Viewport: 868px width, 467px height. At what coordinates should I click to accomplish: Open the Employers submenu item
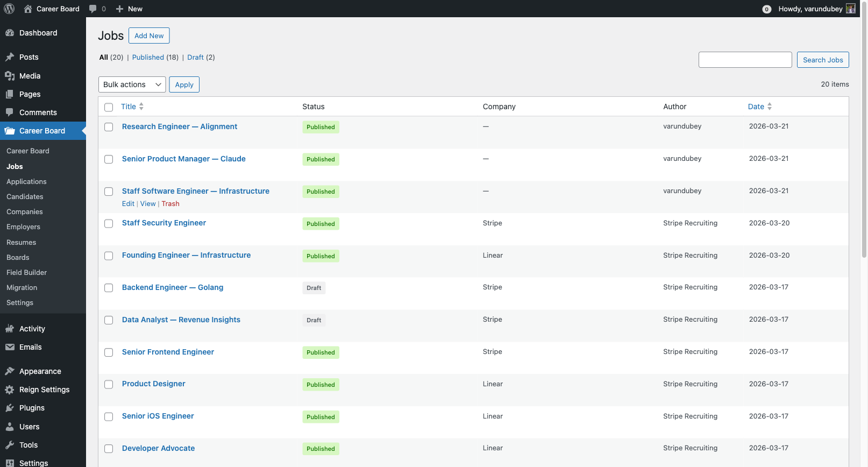(x=23, y=227)
